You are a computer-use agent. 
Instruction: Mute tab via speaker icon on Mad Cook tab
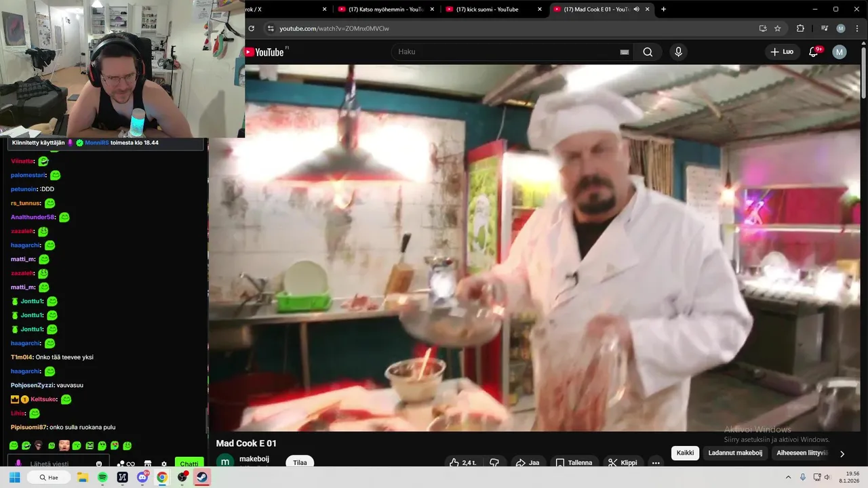[636, 9]
